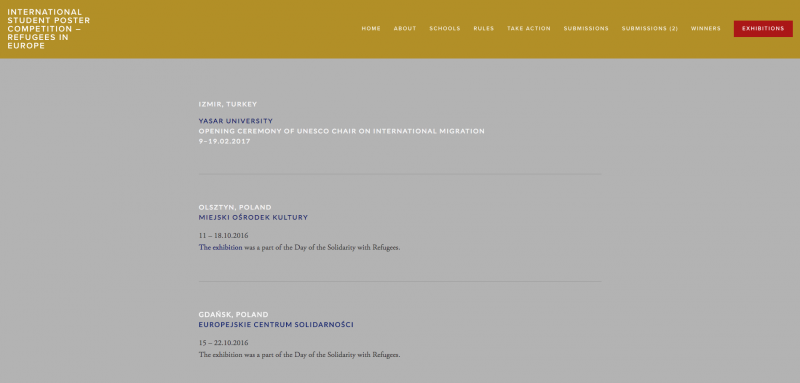800x383 pixels.
Task: Select Rules in the navigation bar
Action: tap(483, 29)
